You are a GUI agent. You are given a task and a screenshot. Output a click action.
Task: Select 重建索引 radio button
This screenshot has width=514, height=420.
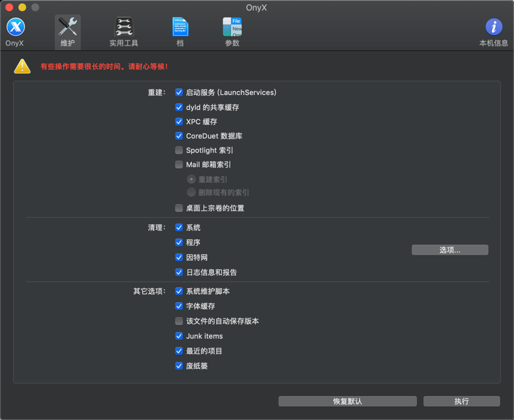coord(191,179)
